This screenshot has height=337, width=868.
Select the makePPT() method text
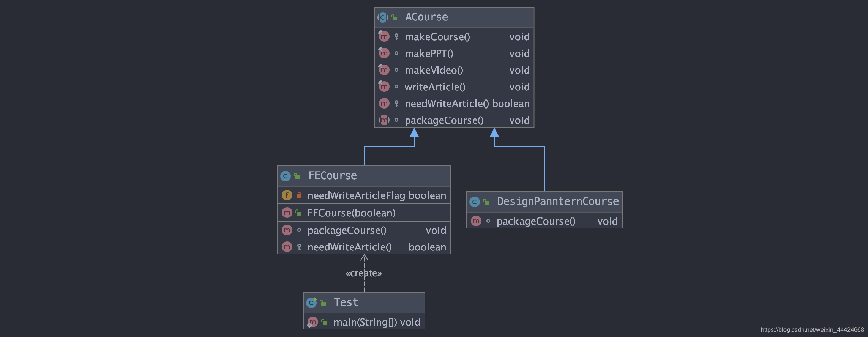429,54
